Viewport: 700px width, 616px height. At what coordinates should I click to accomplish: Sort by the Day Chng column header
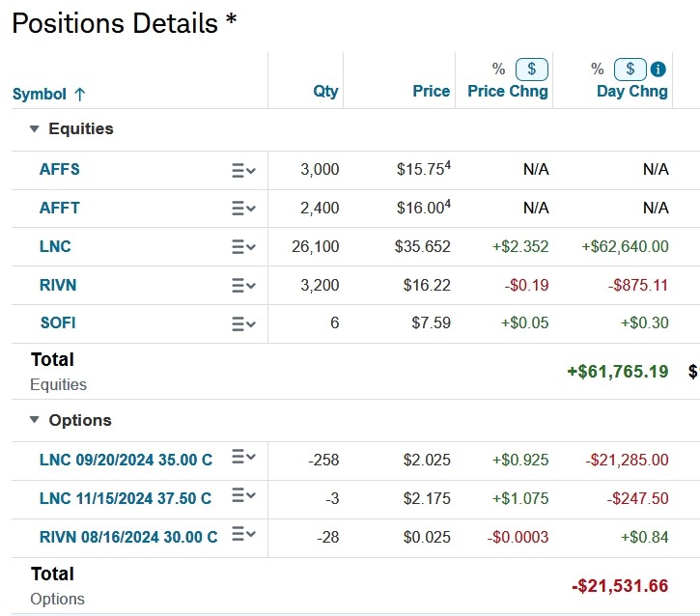(632, 91)
